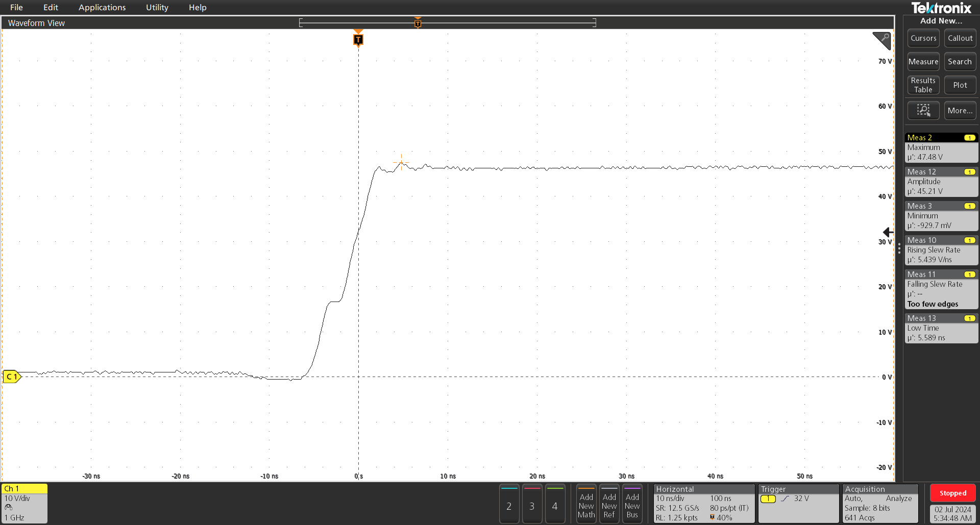Click Add New Math button
Image resolution: width=980 pixels, height=525 pixels.
tap(586, 504)
